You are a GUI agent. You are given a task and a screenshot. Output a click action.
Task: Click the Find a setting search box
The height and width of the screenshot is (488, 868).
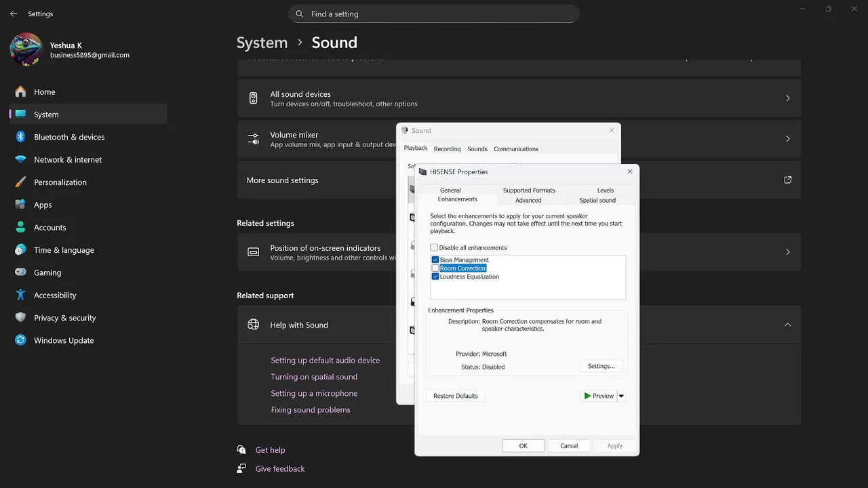pyautogui.click(x=434, y=14)
